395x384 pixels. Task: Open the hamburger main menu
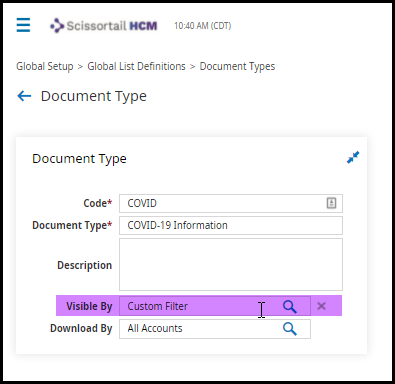23,25
